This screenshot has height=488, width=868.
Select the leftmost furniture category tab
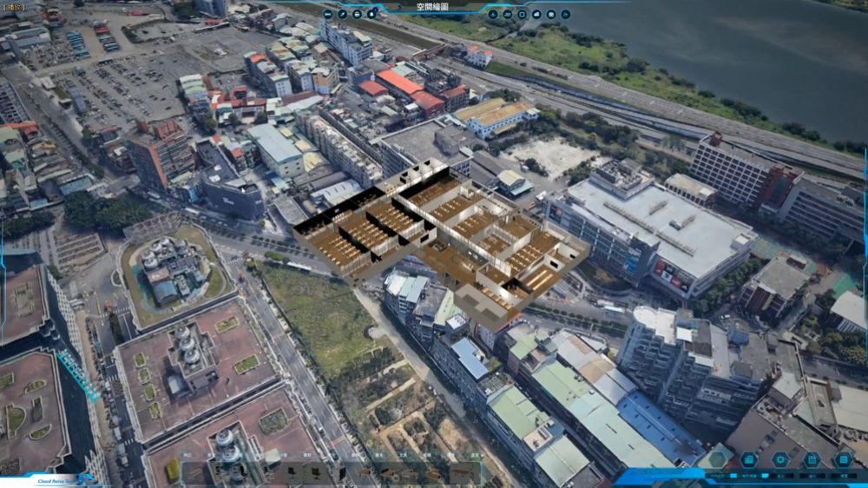click(x=187, y=455)
